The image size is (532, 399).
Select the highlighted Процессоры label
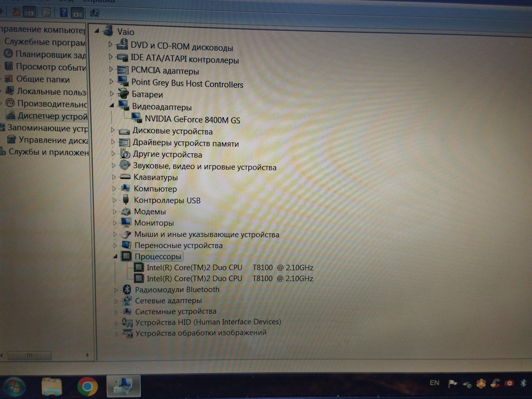[x=158, y=257]
